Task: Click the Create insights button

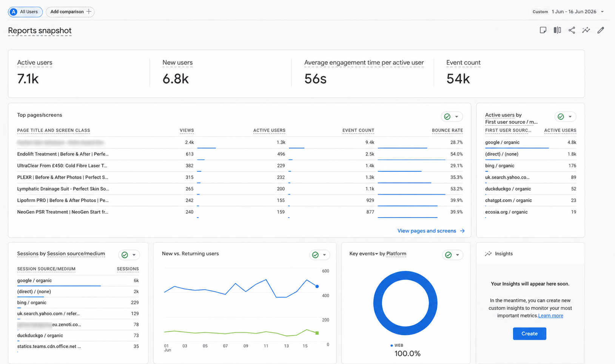Action: 529,333
